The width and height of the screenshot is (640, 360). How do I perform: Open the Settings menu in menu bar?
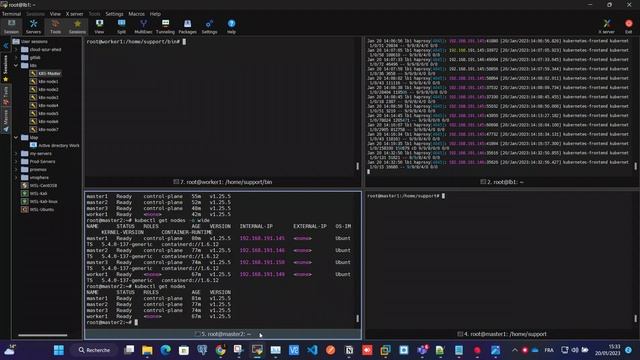[114, 14]
